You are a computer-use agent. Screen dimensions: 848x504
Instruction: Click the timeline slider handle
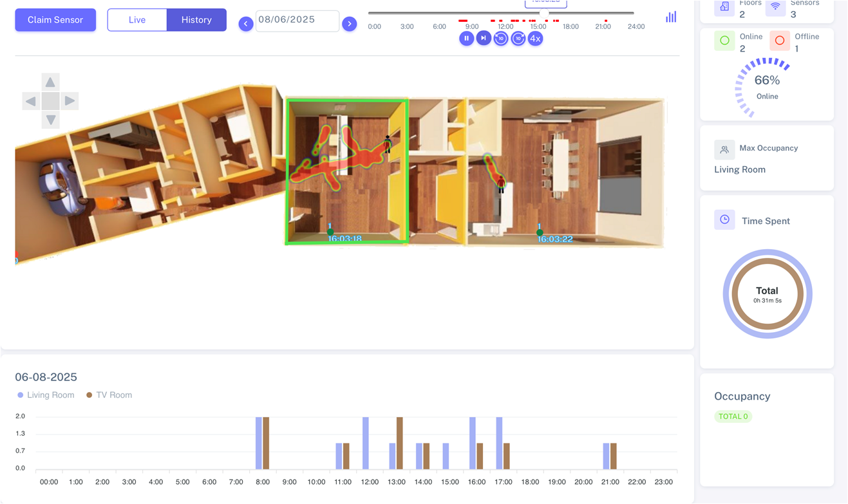(545, 13)
